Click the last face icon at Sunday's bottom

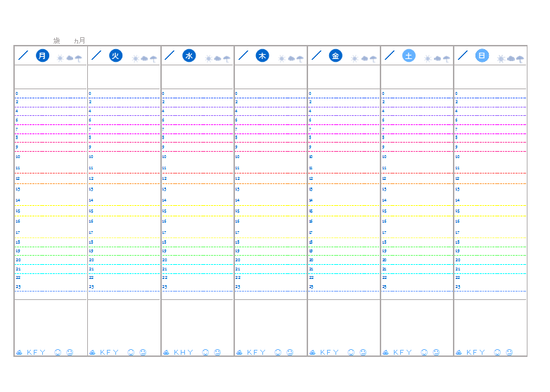tap(509, 353)
